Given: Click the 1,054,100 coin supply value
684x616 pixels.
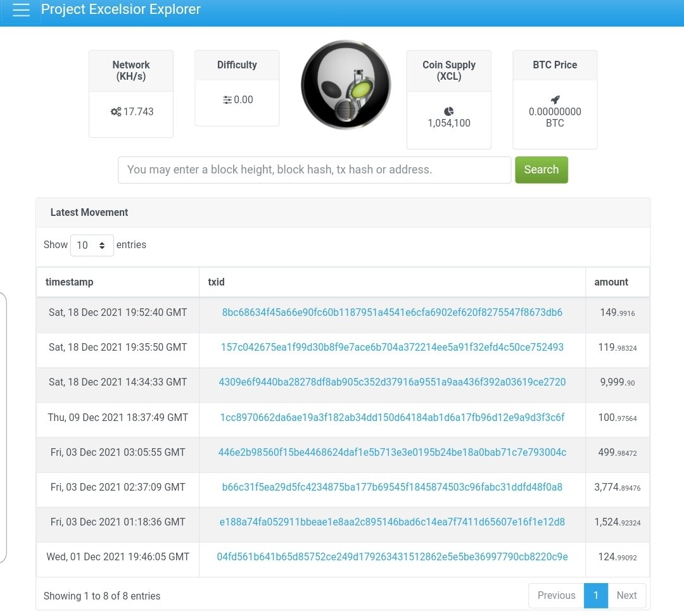Looking at the screenshot, I should coord(449,123).
